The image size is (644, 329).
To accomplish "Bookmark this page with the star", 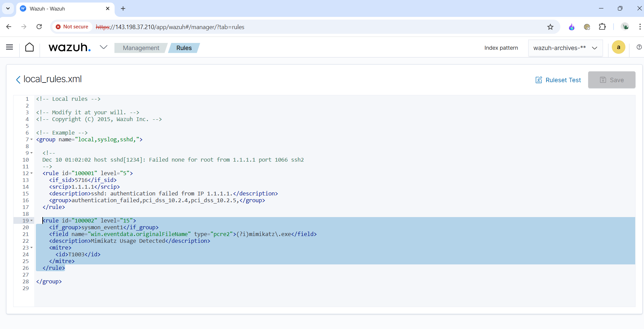I will (x=550, y=27).
